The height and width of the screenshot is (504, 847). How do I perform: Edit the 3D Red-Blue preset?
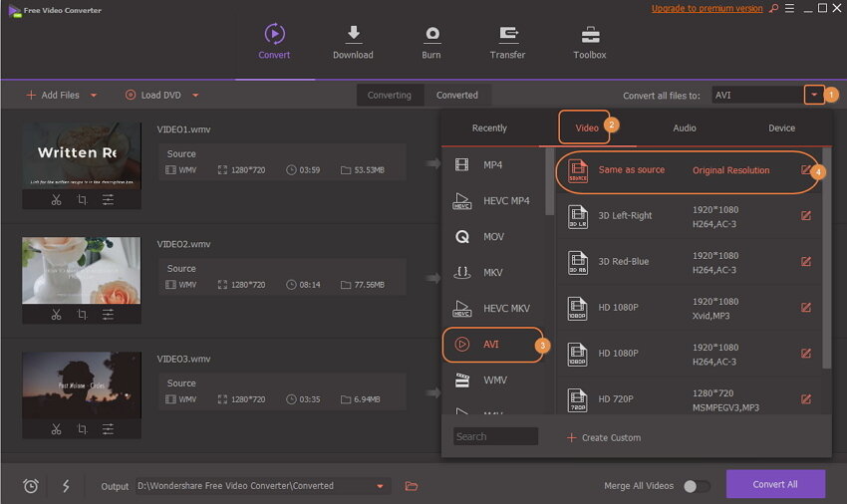[x=805, y=262]
